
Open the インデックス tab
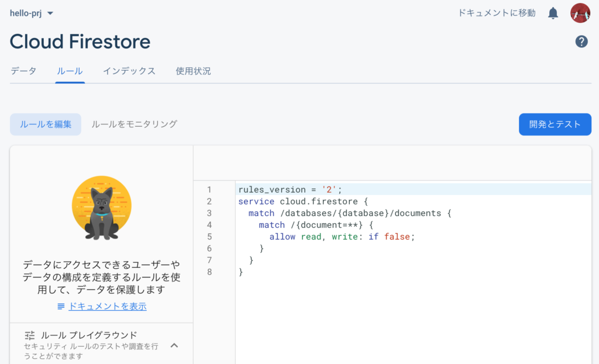click(x=129, y=70)
